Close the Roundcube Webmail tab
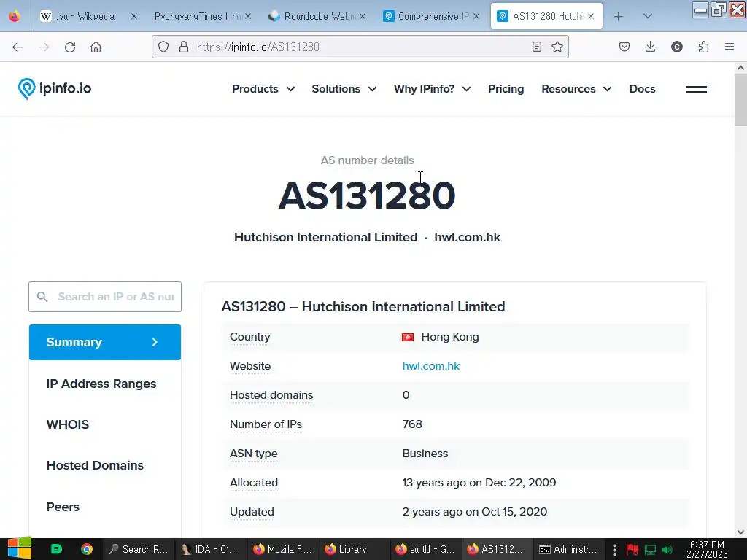 pos(363,16)
